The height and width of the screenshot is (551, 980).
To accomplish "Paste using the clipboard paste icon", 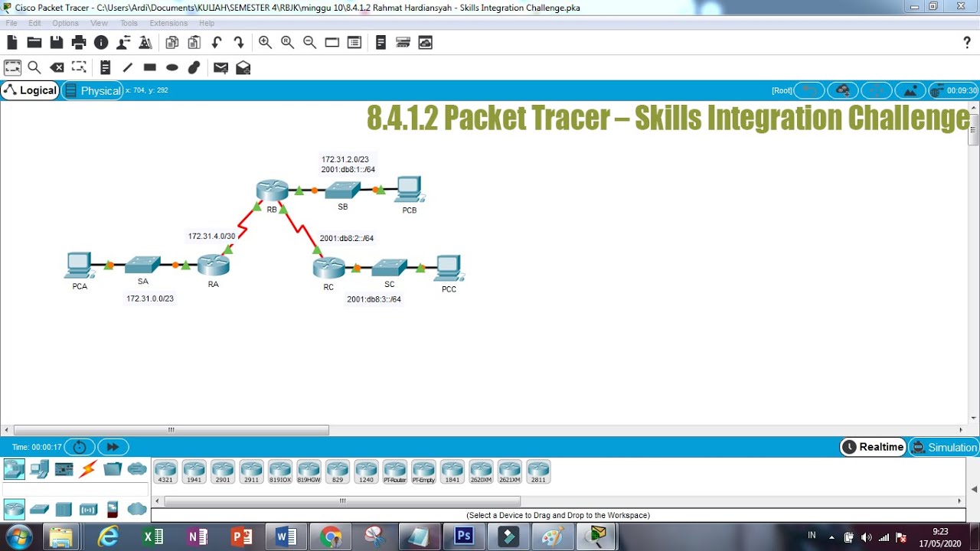I will [194, 43].
